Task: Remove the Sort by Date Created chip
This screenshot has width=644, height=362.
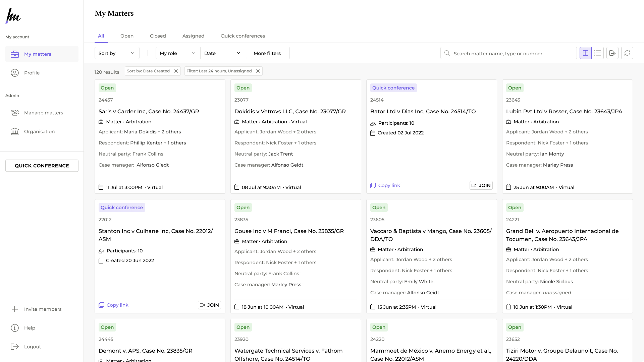Action: (x=176, y=71)
